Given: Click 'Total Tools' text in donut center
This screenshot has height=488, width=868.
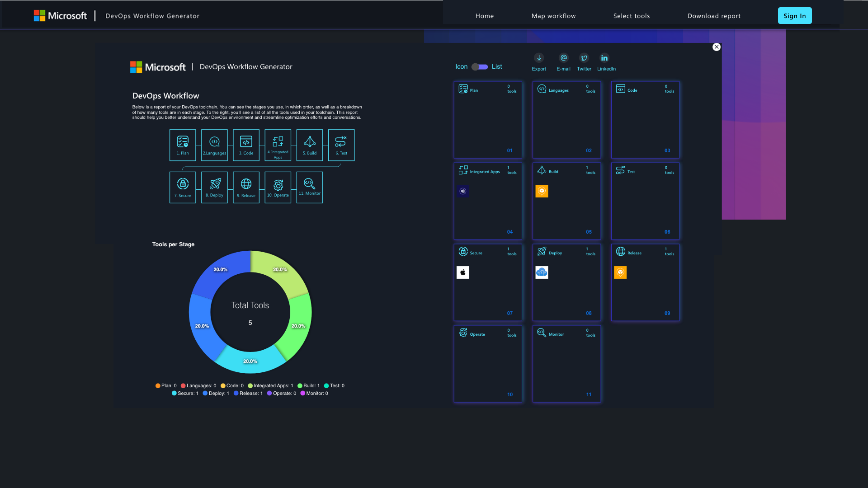Looking at the screenshot, I should tap(250, 305).
